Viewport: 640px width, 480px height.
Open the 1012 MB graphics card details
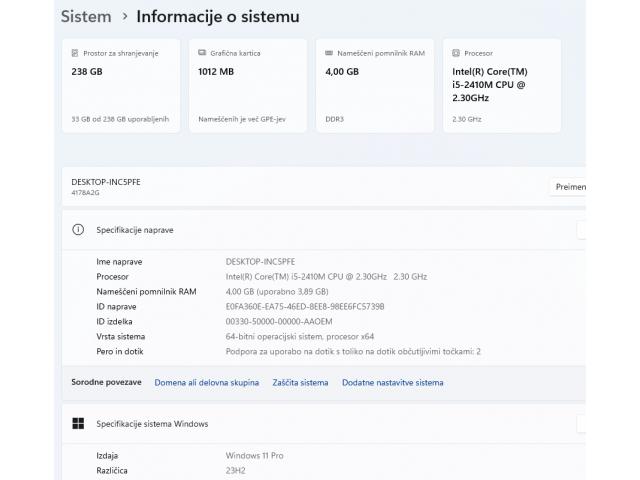[217, 71]
